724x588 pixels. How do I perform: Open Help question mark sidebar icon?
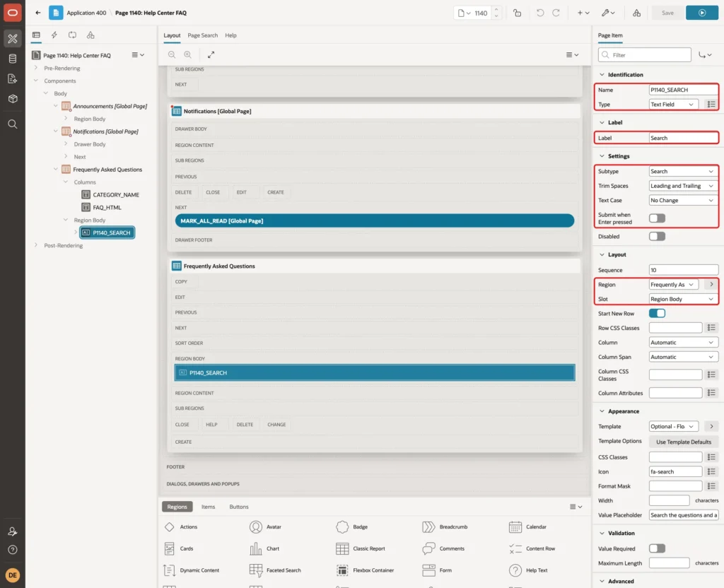tap(13, 550)
